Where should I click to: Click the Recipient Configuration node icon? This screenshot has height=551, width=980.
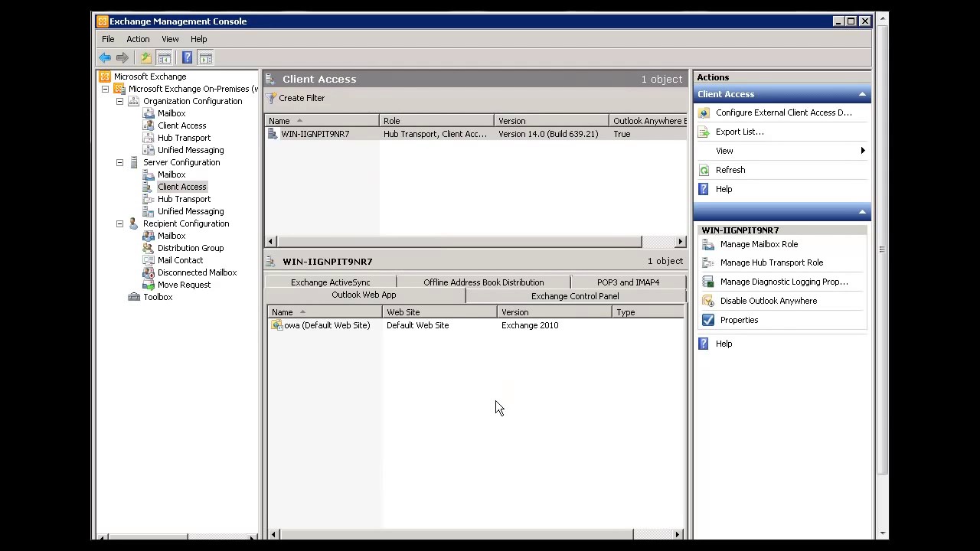pos(134,223)
